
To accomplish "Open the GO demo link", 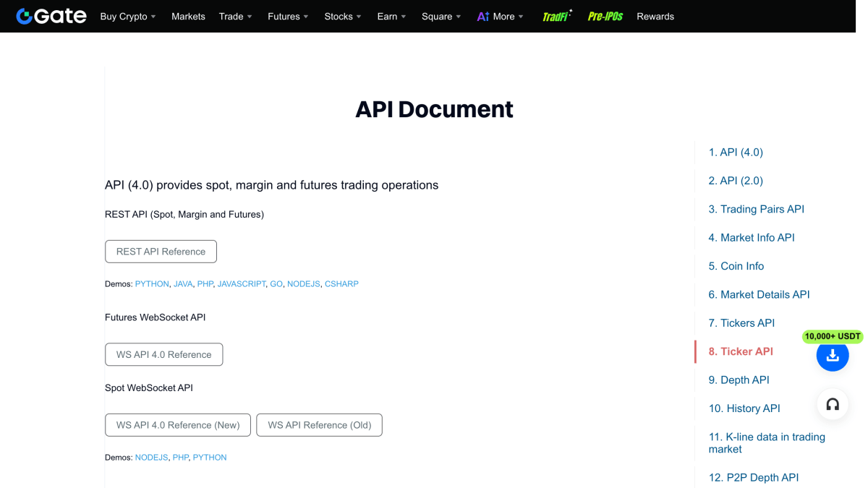I will [x=276, y=284].
